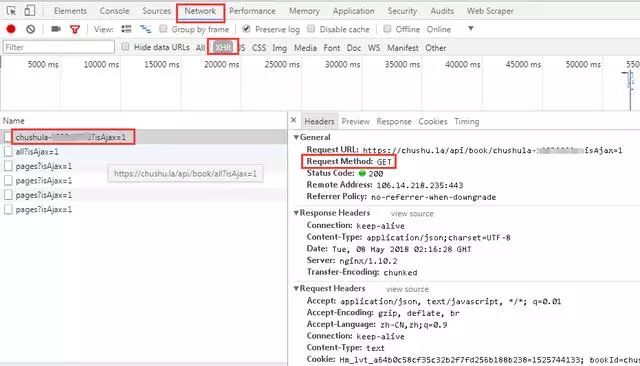Uncheck Preserve log checkbox
The width and height of the screenshot is (640, 366).
click(x=246, y=29)
